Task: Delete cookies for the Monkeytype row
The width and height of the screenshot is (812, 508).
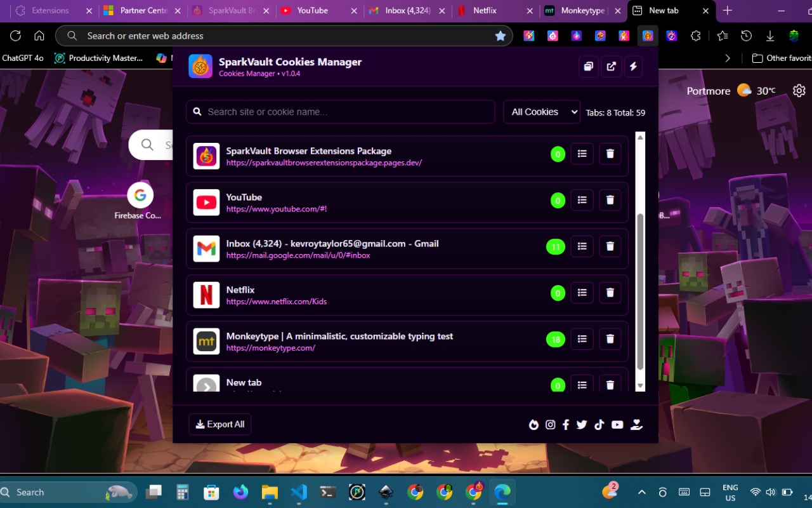Action: (610, 339)
